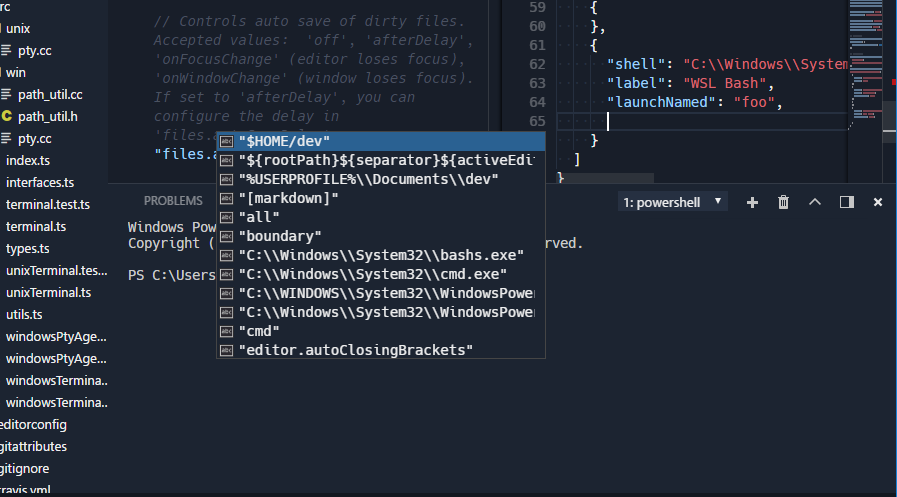Select the cmd.exe path suggestion
The image size is (897, 497).
tap(381, 274)
